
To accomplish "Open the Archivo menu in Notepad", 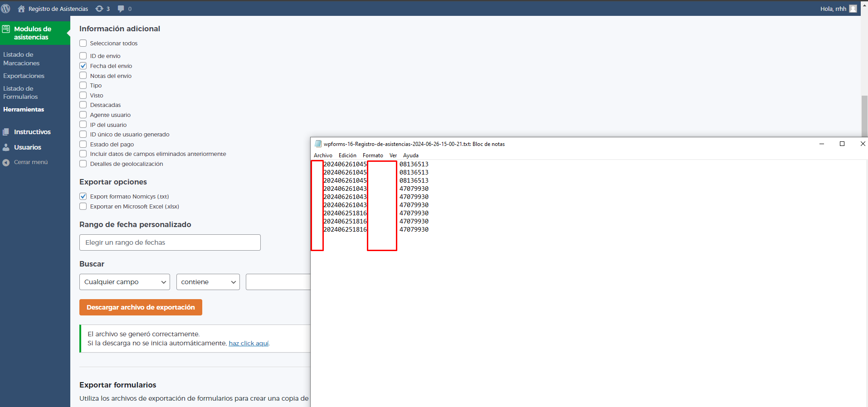I will 323,155.
